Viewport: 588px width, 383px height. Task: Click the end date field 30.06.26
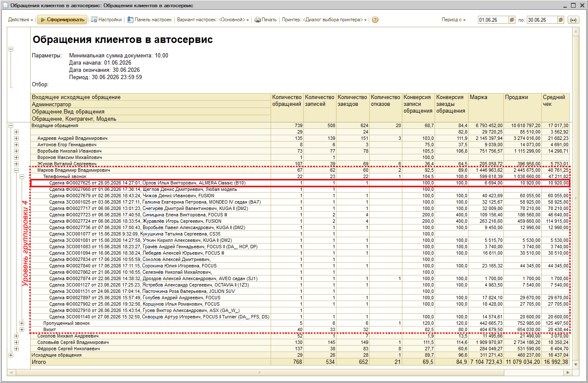(542, 20)
